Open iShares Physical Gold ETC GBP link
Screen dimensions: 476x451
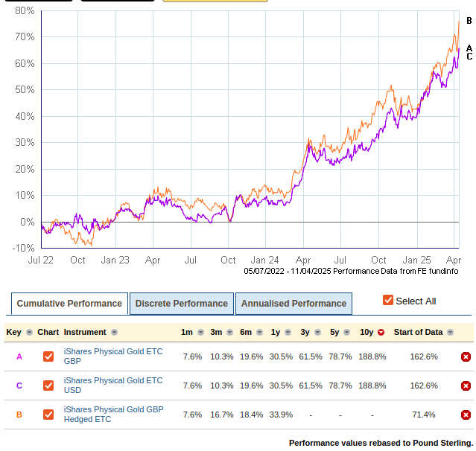coord(113,356)
